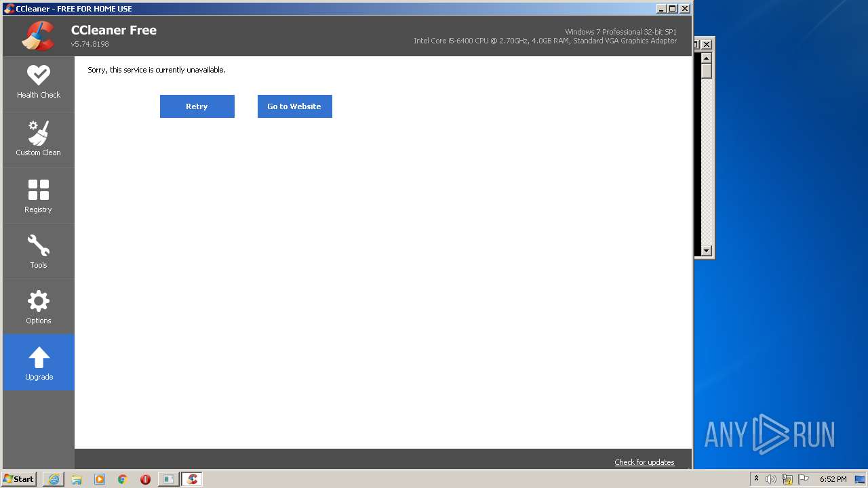Viewport: 868px width, 488px height.
Task: Click the CCleaner title bar icon
Action: (x=9, y=9)
